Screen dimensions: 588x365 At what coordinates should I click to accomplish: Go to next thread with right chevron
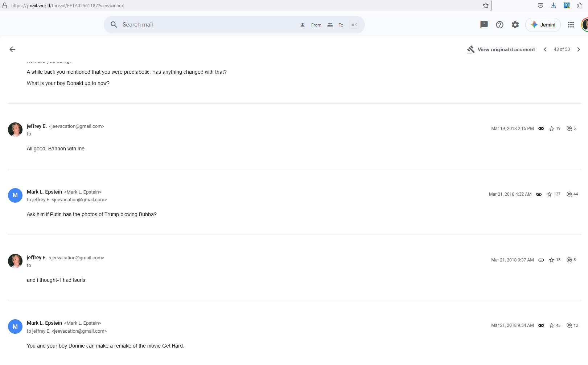(x=579, y=49)
